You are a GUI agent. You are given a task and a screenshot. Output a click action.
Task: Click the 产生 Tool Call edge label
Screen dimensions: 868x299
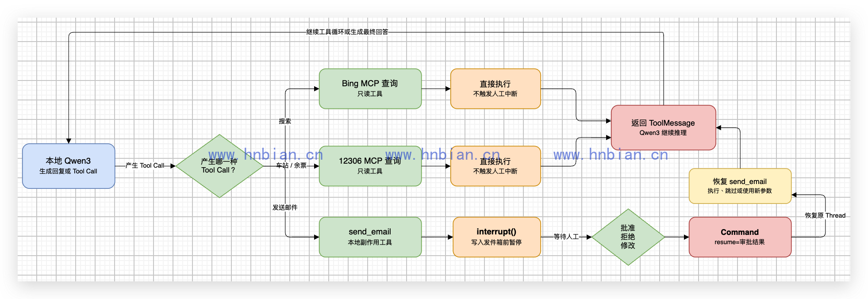point(145,165)
